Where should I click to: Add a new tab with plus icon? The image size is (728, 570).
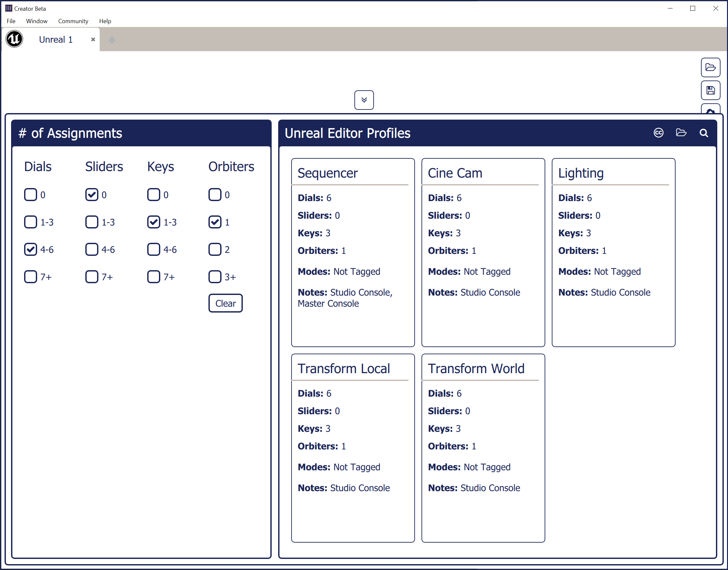pos(112,40)
